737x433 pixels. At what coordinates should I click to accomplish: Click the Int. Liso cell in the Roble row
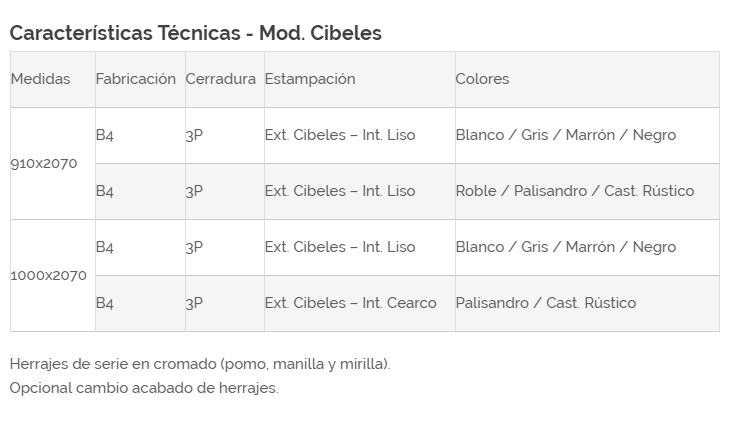pyautogui.click(x=340, y=191)
